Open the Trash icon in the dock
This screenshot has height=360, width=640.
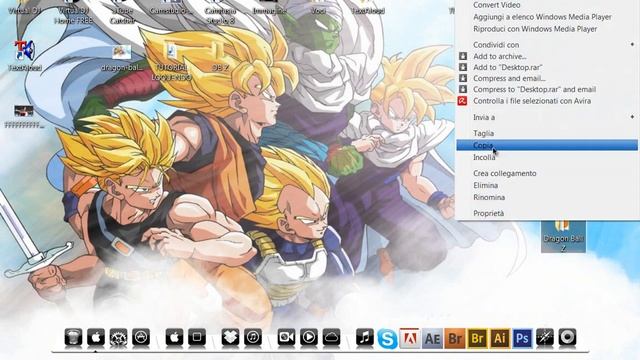73,338
